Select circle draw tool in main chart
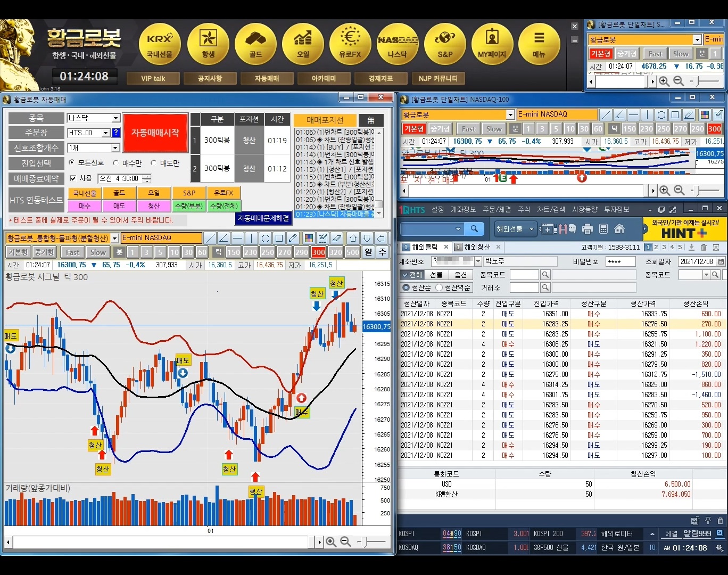Image resolution: width=728 pixels, height=575 pixels. (x=266, y=238)
